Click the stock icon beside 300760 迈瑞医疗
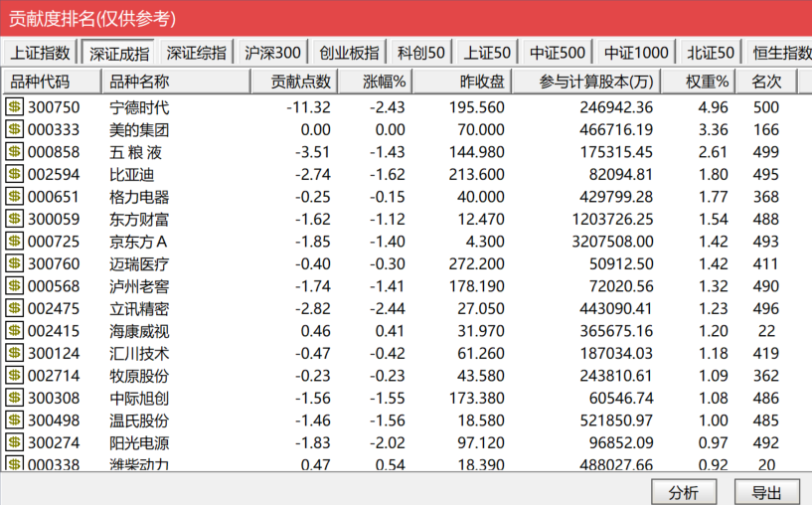This screenshot has height=505, width=812. tap(14, 263)
